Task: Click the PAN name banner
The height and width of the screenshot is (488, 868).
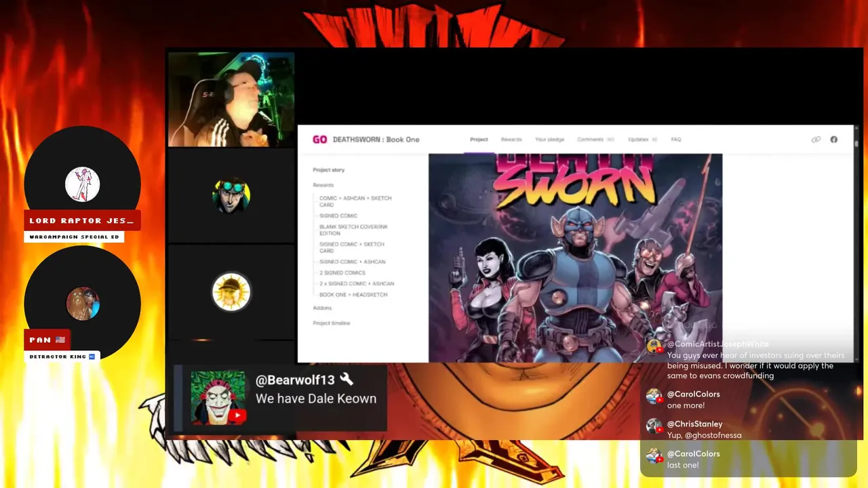Action: pyautogui.click(x=47, y=340)
